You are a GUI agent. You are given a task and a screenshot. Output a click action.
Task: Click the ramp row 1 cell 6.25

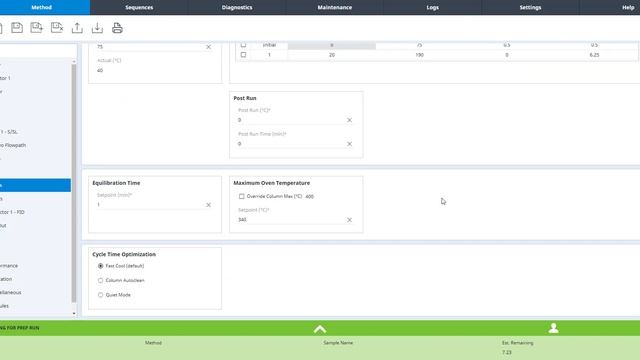pyautogui.click(x=594, y=55)
